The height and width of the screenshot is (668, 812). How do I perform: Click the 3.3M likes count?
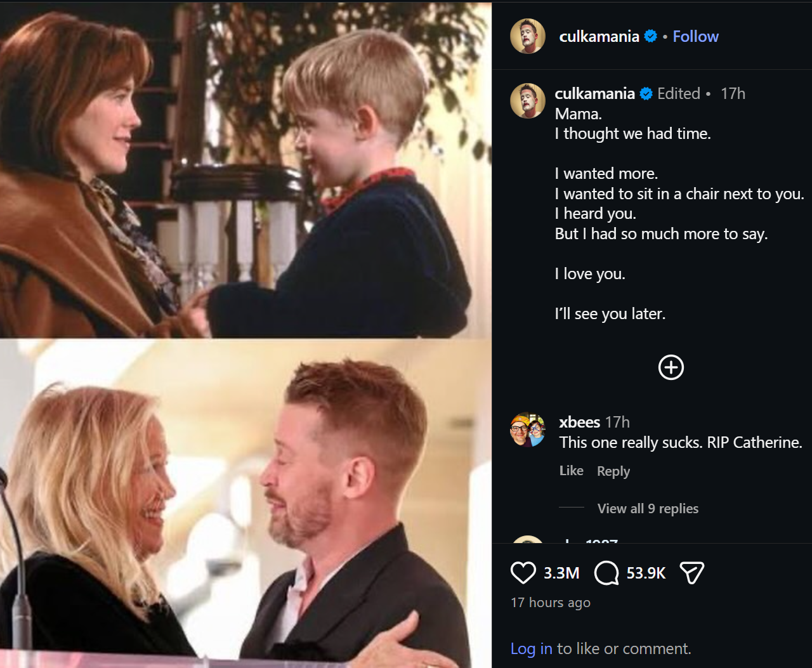[561, 573]
